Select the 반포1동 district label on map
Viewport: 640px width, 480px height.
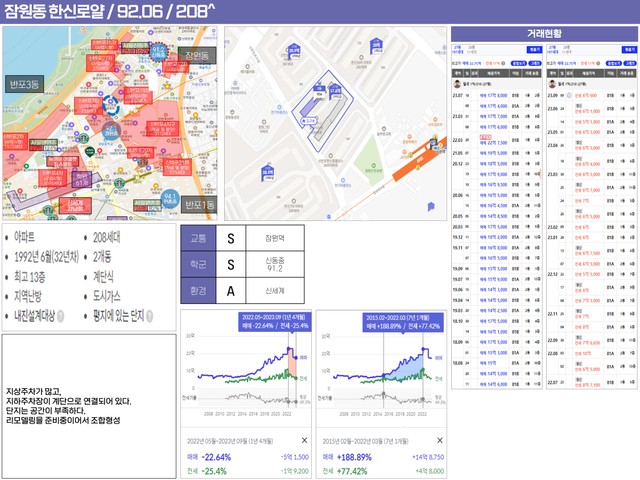[200, 204]
